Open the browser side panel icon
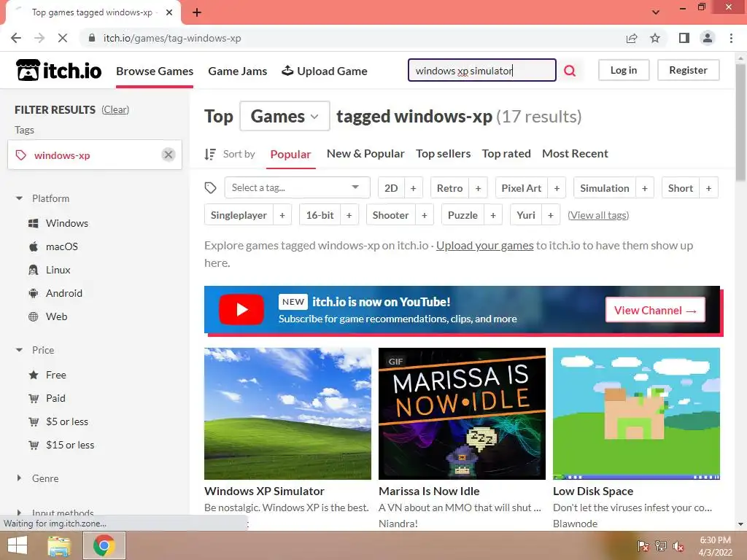The width and height of the screenshot is (747, 560). [x=684, y=38]
